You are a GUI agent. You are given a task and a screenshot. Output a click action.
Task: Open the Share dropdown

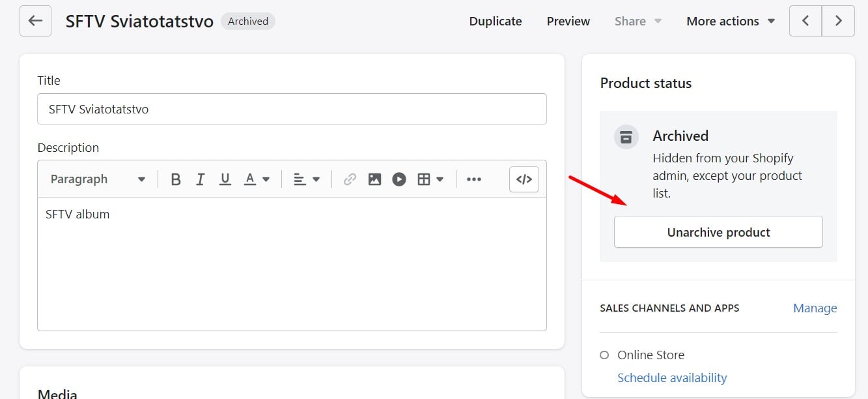click(638, 22)
